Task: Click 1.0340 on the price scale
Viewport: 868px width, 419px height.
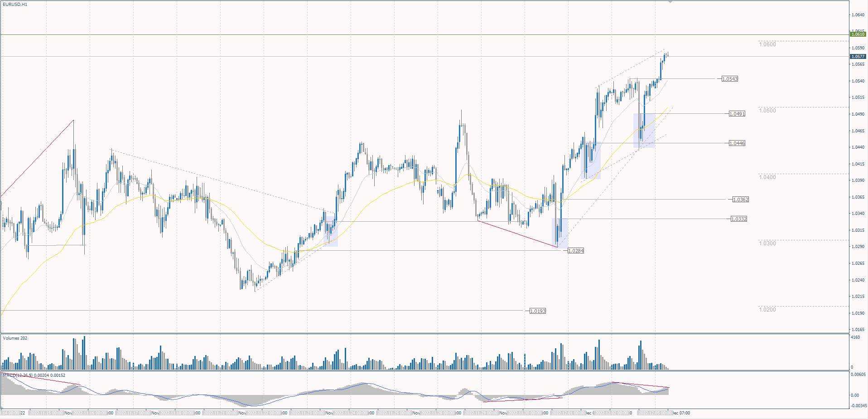Action: (858, 214)
